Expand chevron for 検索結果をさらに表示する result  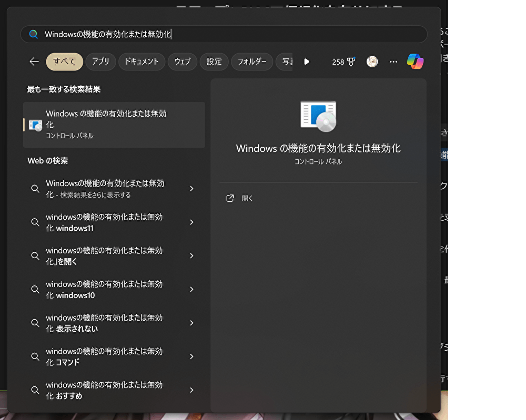[191, 189]
